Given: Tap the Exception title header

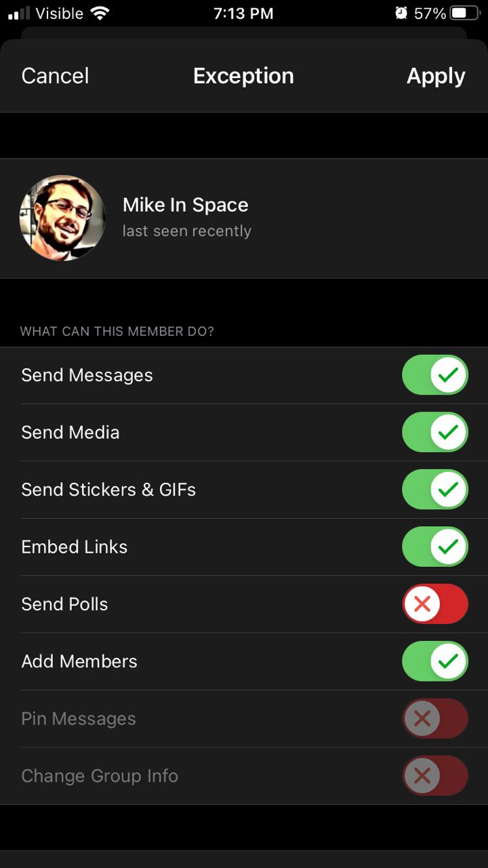Looking at the screenshot, I should pyautogui.click(x=243, y=76).
